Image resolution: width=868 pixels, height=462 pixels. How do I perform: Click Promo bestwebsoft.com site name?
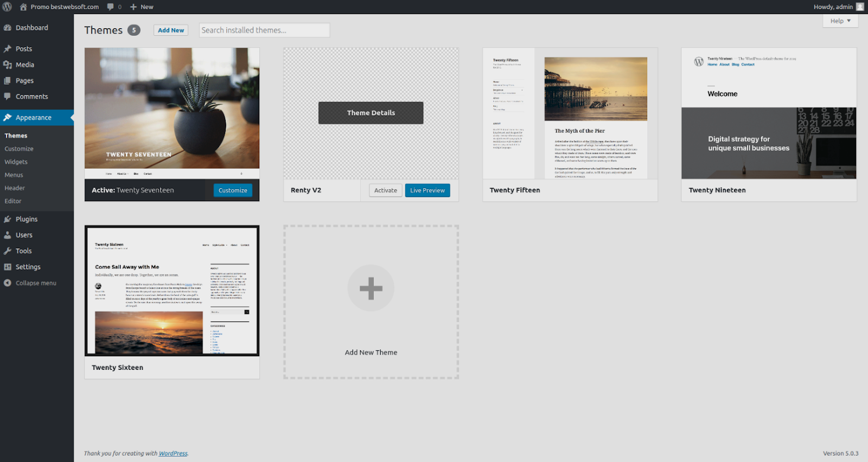[65, 7]
